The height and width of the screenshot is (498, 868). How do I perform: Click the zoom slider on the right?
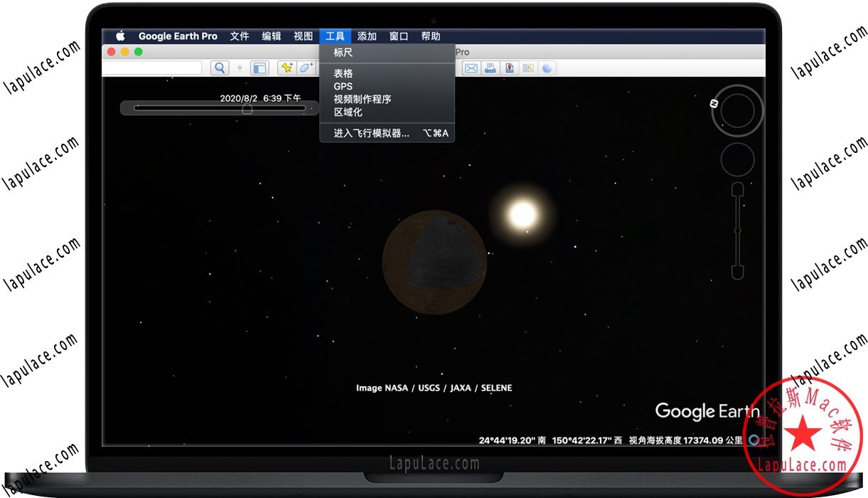pyautogui.click(x=738, y=231)
